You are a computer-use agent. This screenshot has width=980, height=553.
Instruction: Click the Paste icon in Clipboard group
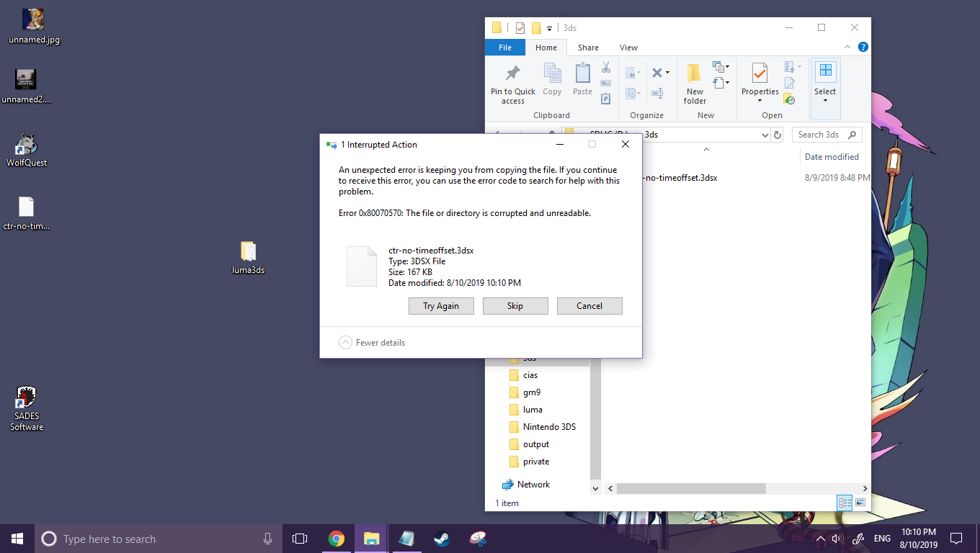pos(582,73)
